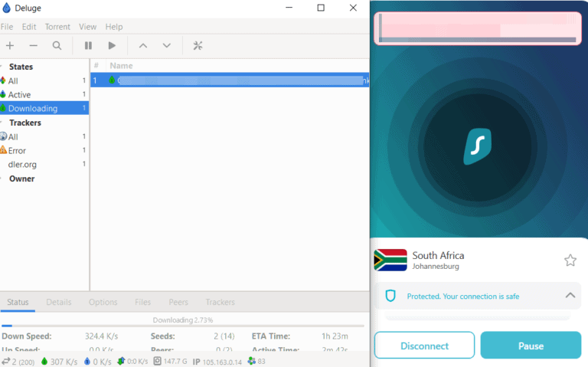Switch to the Status tab

(x=18, y=302)
